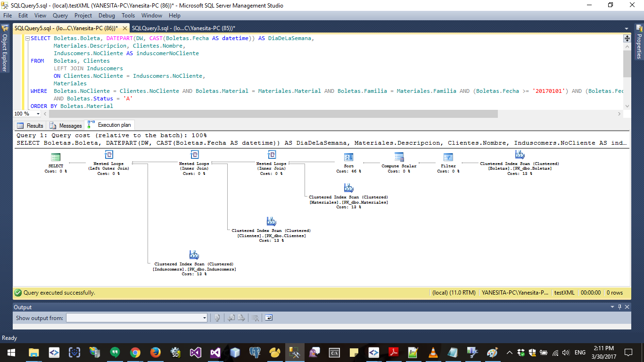Image resolution: width=644 pixels, height=362 pixels.
Task: Select Clustered Index Scan on PK_dbo.Induscomers
Action: pos(194,263)
